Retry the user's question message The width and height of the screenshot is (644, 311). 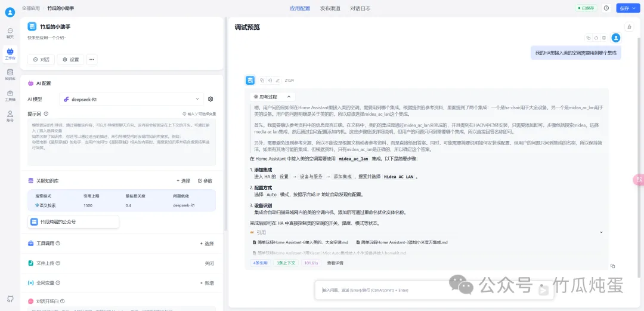tap(596, 38)
